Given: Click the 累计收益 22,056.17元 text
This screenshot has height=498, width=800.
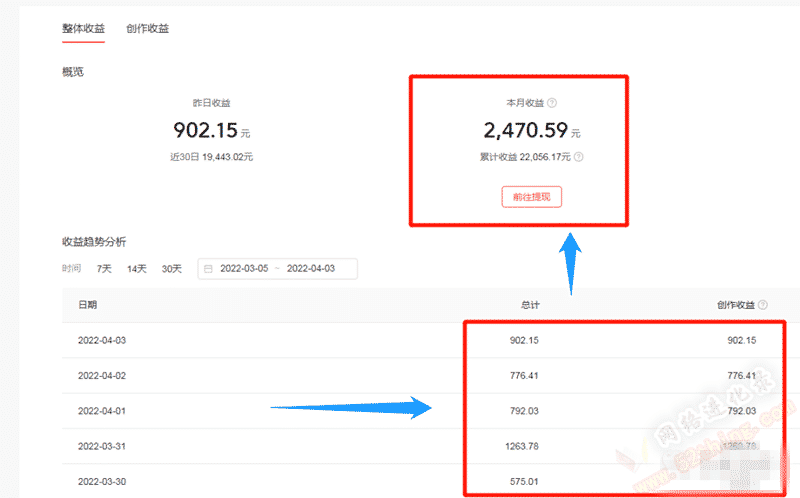Looking at the screenshot, I should point(525,157).
